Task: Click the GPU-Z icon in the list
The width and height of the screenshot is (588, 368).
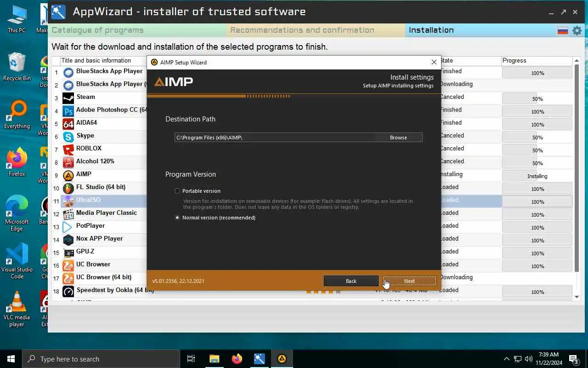Action: 68,253
